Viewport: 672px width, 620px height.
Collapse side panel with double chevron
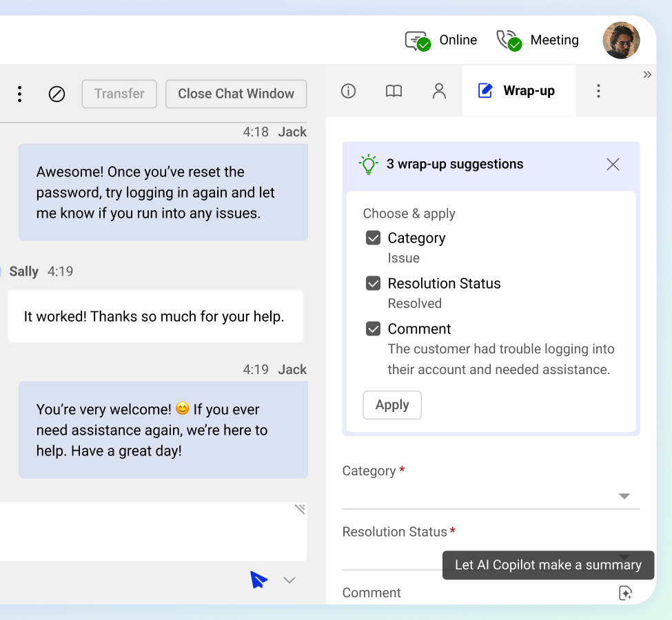pos(647,75)
